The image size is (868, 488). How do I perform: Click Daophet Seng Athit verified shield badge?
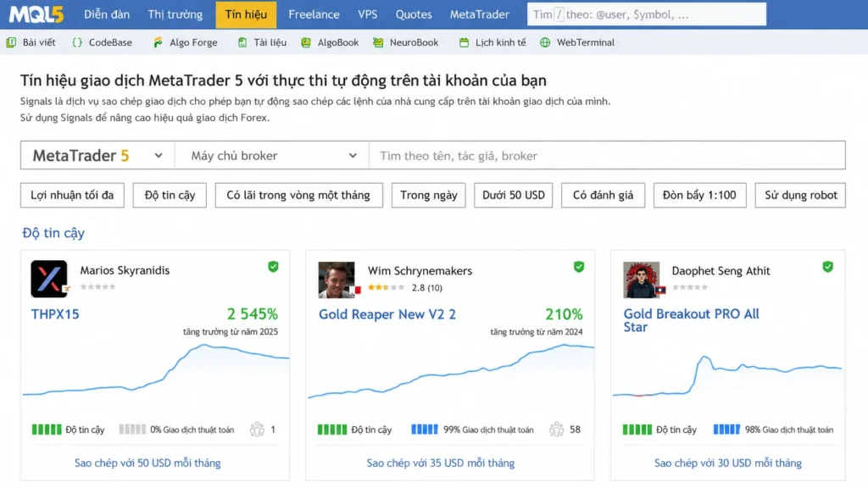(828, 267)
